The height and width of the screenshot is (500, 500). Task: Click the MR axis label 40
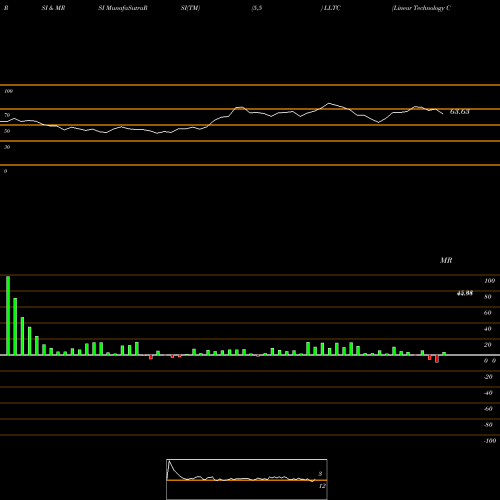(x=488, y=329)
